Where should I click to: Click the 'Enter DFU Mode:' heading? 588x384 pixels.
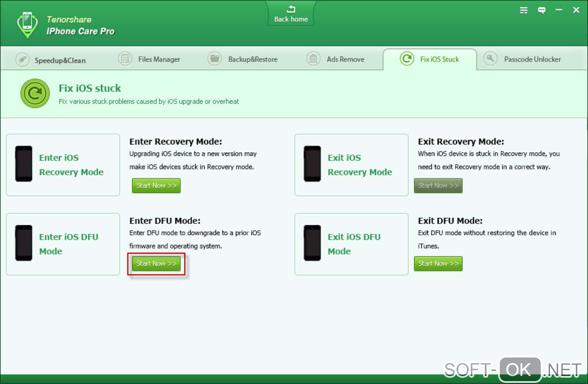click(x=165, y=220)
